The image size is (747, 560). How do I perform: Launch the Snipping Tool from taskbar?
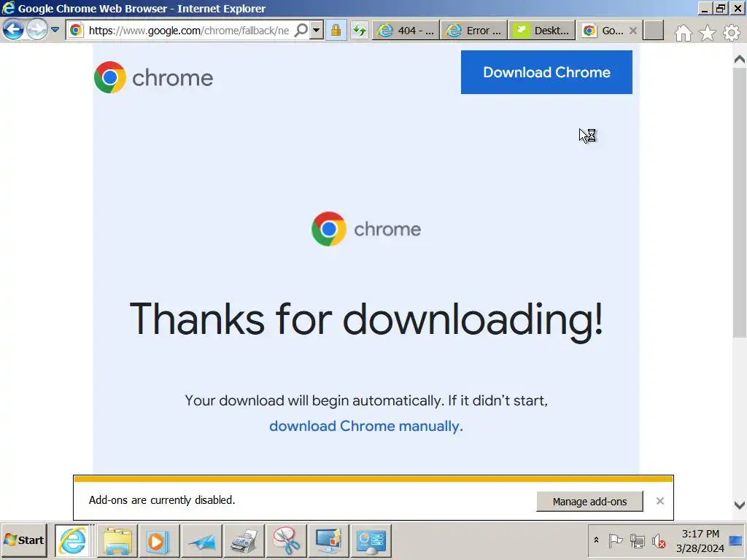[286, 541]
